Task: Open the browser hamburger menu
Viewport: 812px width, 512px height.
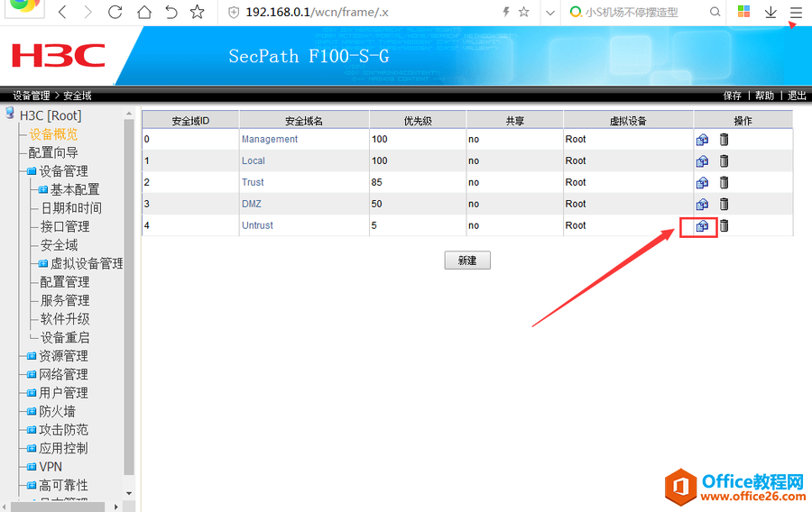Action: 796,12
